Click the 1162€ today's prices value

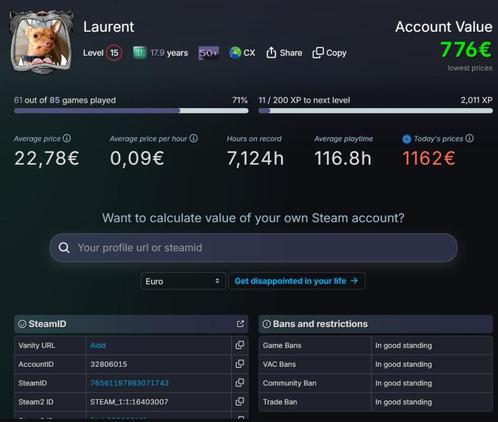click(429, 158)
